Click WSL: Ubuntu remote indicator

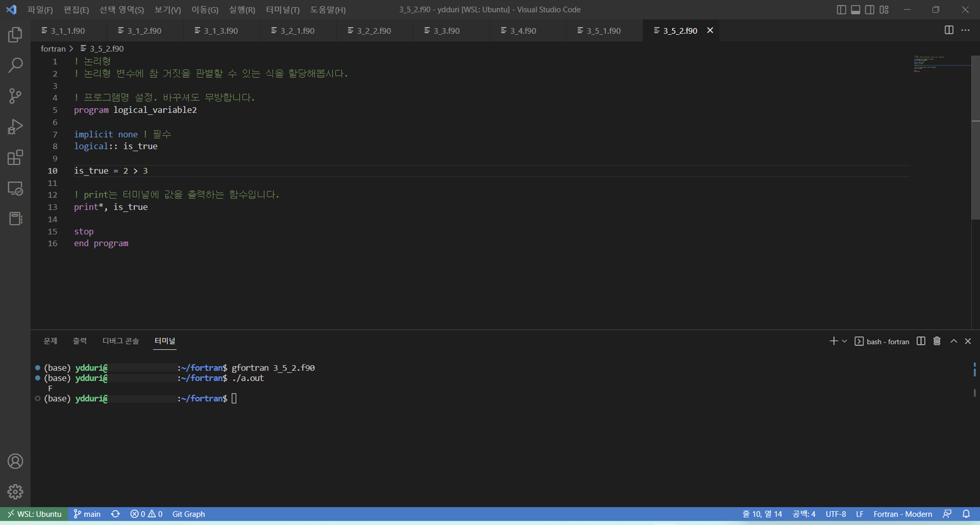pos(34,514)
